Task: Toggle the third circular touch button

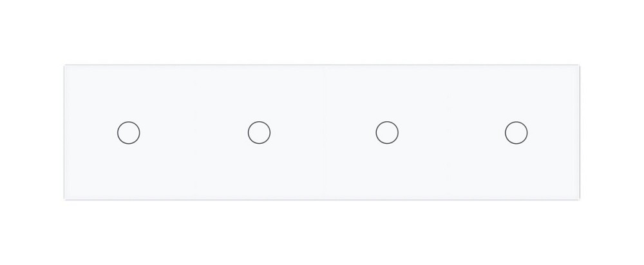Action: point(387,132)
